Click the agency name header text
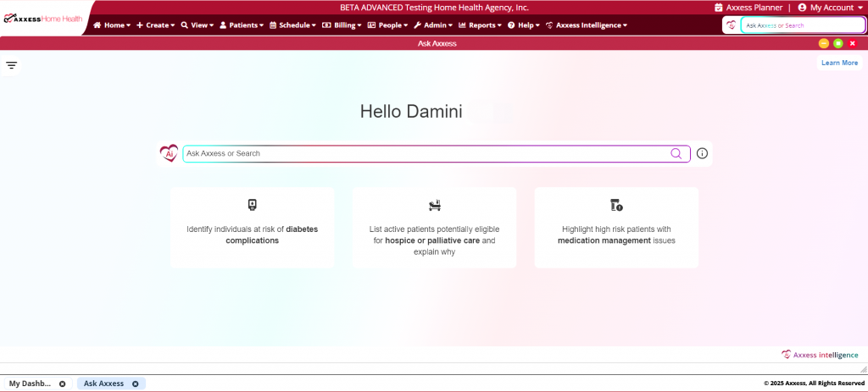 434,8
